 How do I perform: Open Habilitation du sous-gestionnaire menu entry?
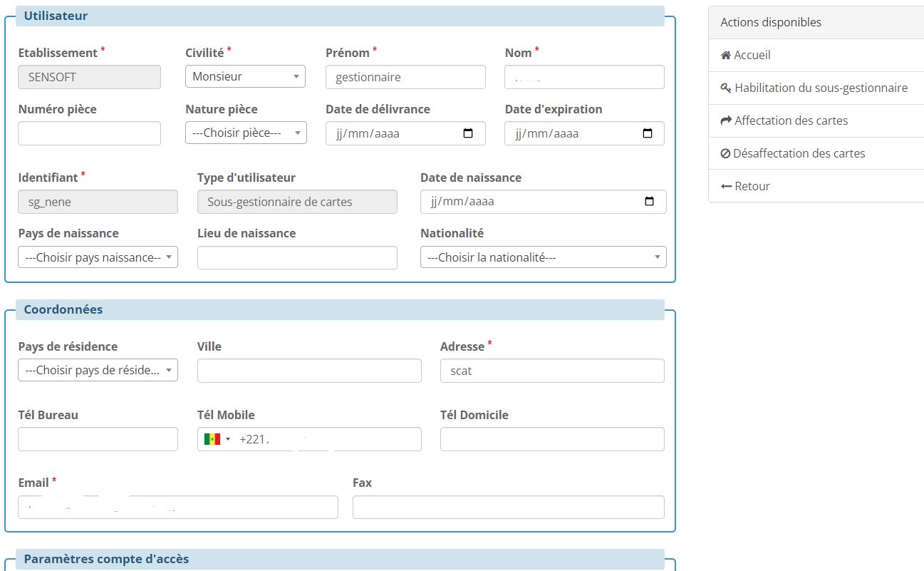[x=821, y=88]
